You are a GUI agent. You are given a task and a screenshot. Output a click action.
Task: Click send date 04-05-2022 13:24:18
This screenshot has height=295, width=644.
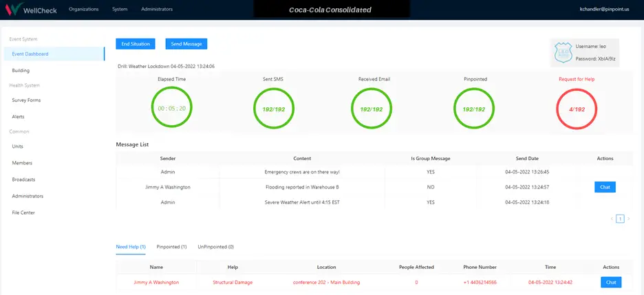click(527, 202)
